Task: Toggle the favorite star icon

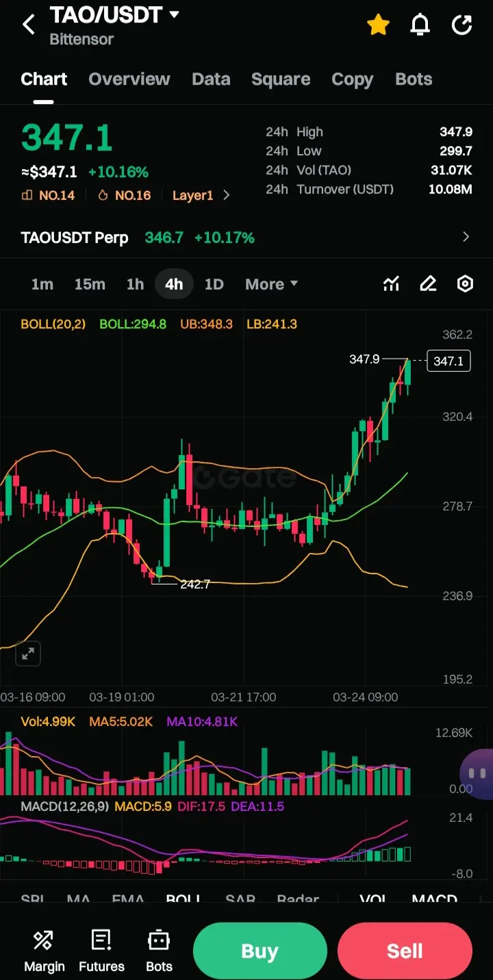Action: 378,25
